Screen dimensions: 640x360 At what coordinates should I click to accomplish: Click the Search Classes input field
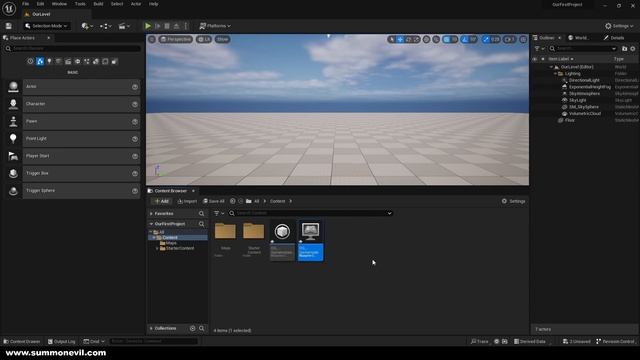pos(72,49)
